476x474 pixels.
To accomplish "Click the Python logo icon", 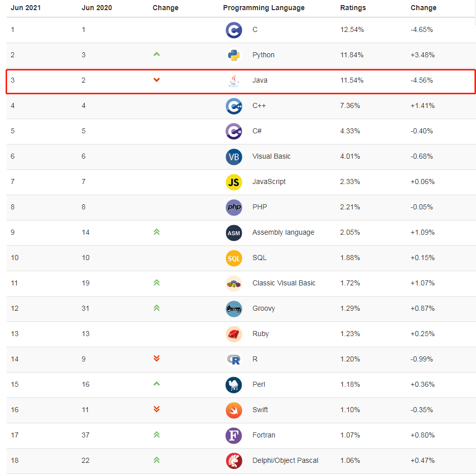I will [234, 55].
